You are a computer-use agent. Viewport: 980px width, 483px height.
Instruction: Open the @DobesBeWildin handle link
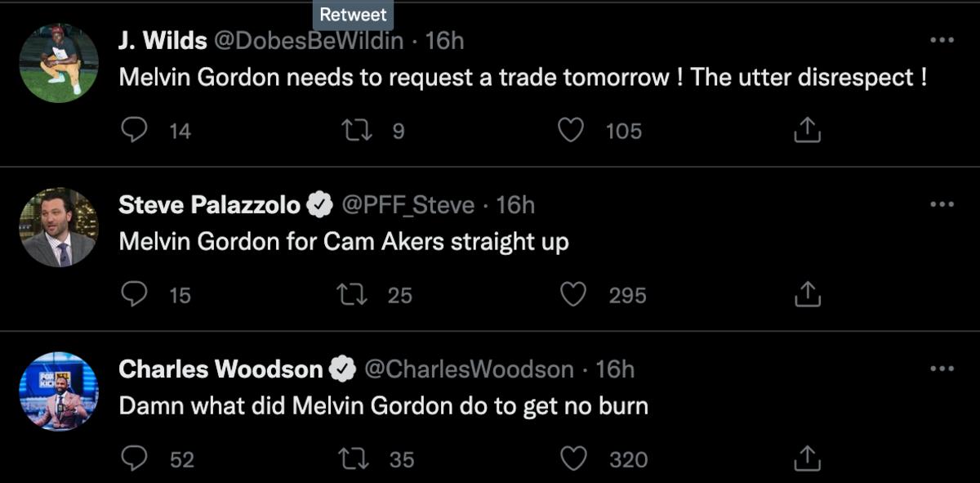click(308, 41)
